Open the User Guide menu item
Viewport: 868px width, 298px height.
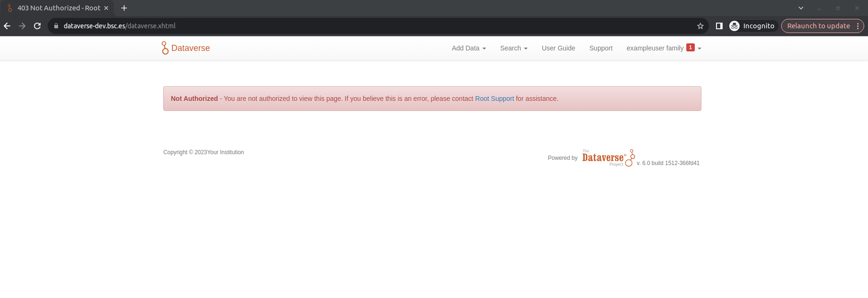point(558,48)
